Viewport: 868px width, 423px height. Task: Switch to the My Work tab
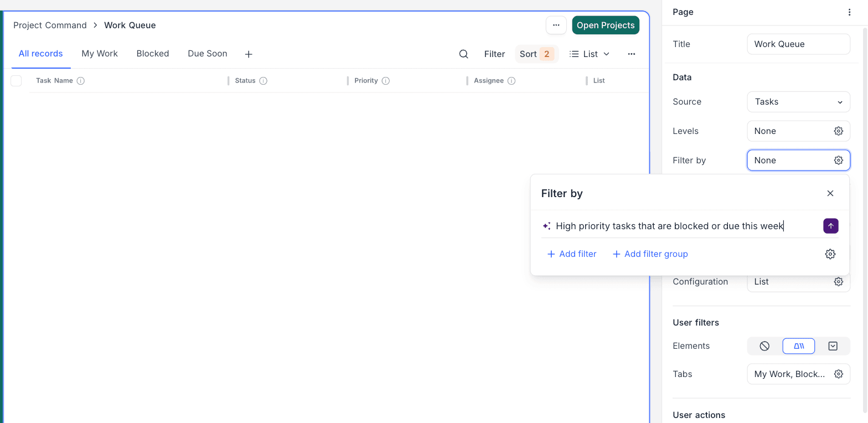(100, 54)
